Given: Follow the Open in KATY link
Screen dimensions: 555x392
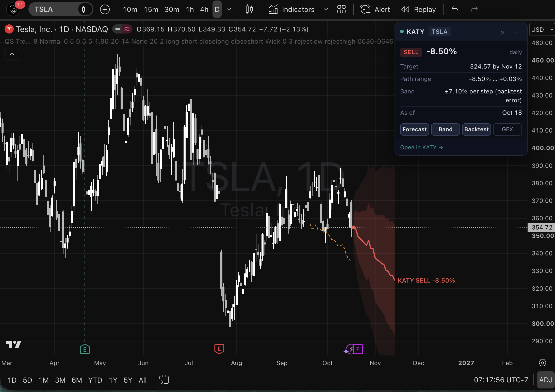Looking at the screenshot, I should [421, 148].
